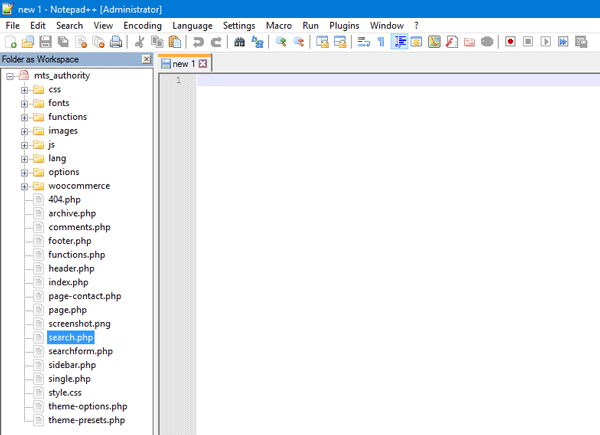Select style.css in the file tree

click(x=64, y=393)
